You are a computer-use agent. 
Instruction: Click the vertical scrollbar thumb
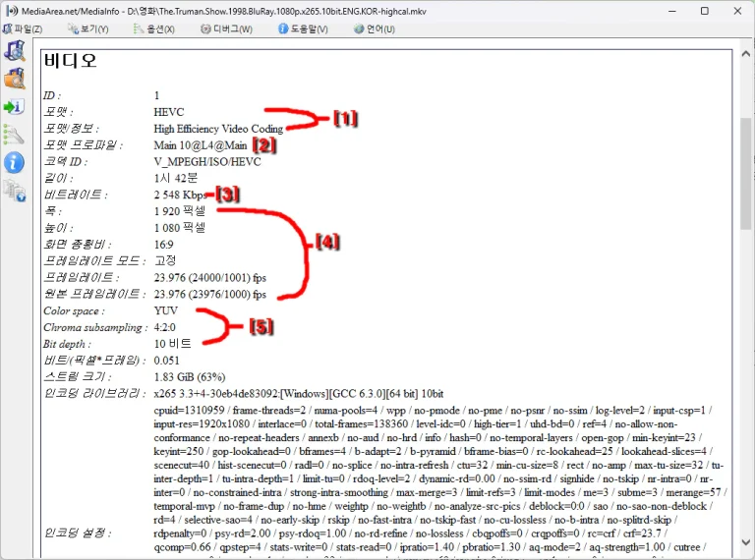(746, 176)
